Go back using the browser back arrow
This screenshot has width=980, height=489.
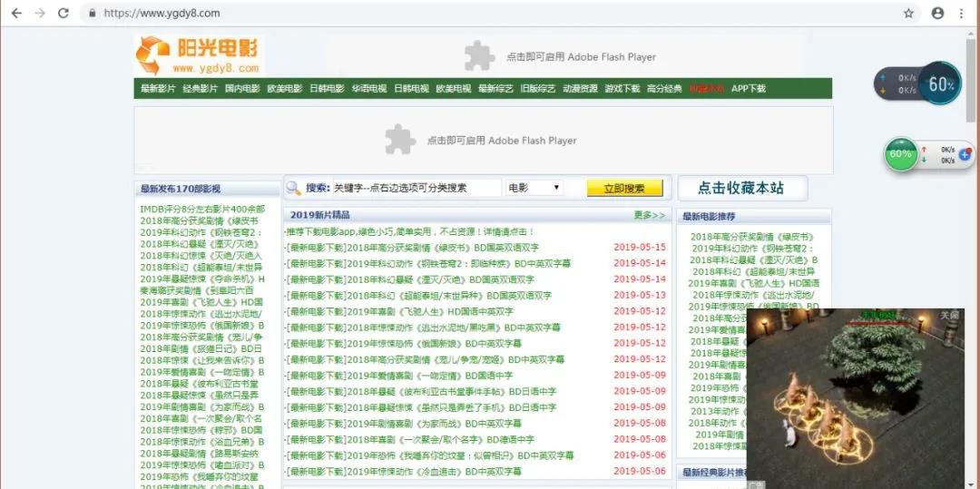tap(16, 13)
